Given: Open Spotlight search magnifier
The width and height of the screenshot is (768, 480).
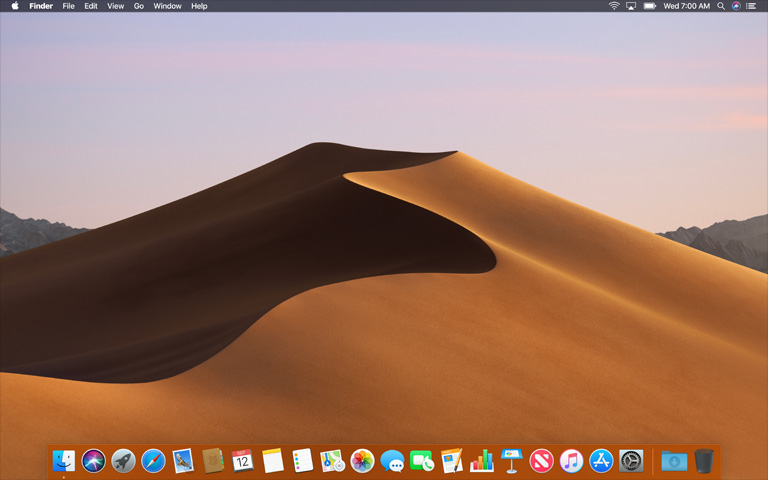Looking at the screenshot, I should 721,6.
